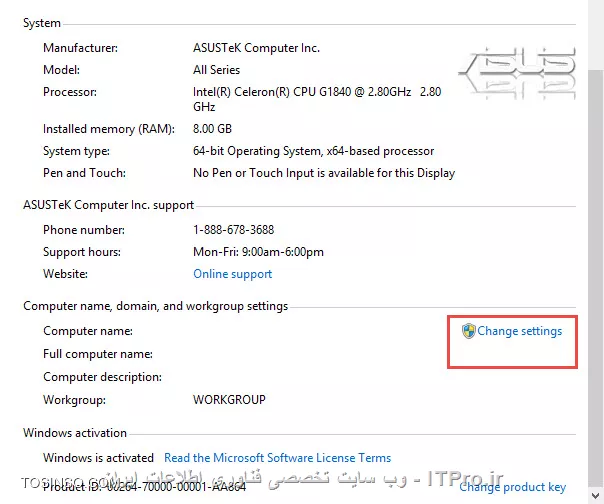Click the Computer name: label
Screen dimensions: 604x504
click(x=88, y=331)
